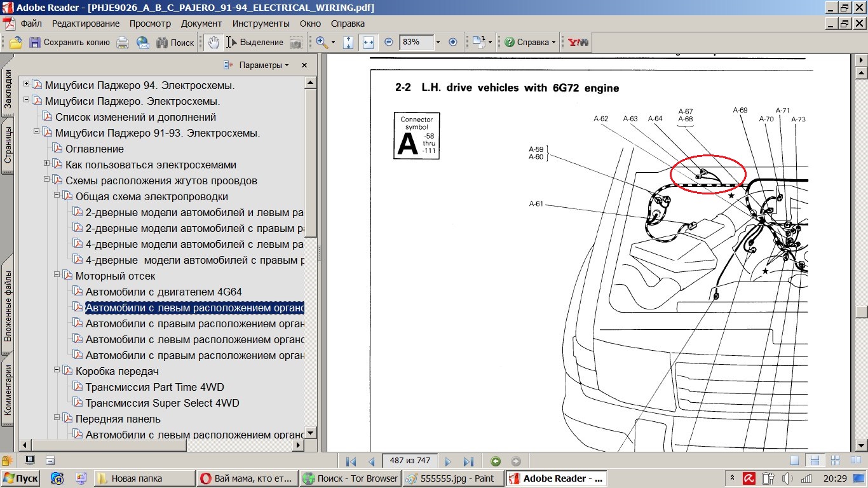868x488 pixels.
Task: Click the Snapshot camera tool
Action: pos(296,43)
